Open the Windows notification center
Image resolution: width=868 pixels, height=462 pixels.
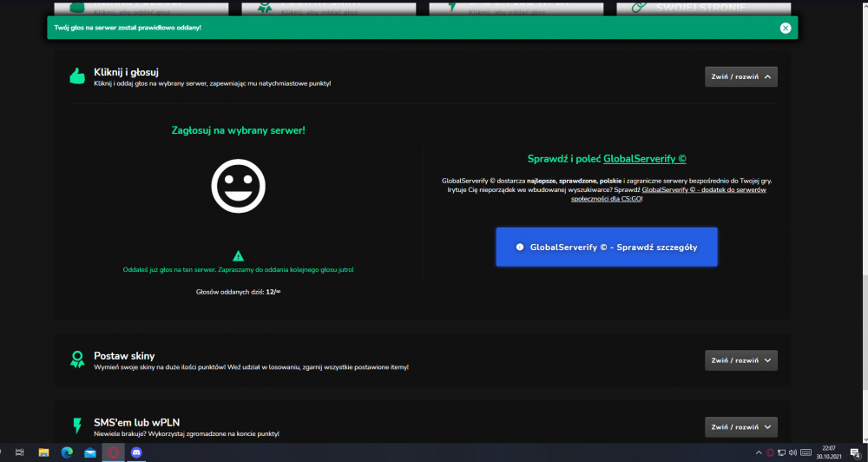pos(855,452)
